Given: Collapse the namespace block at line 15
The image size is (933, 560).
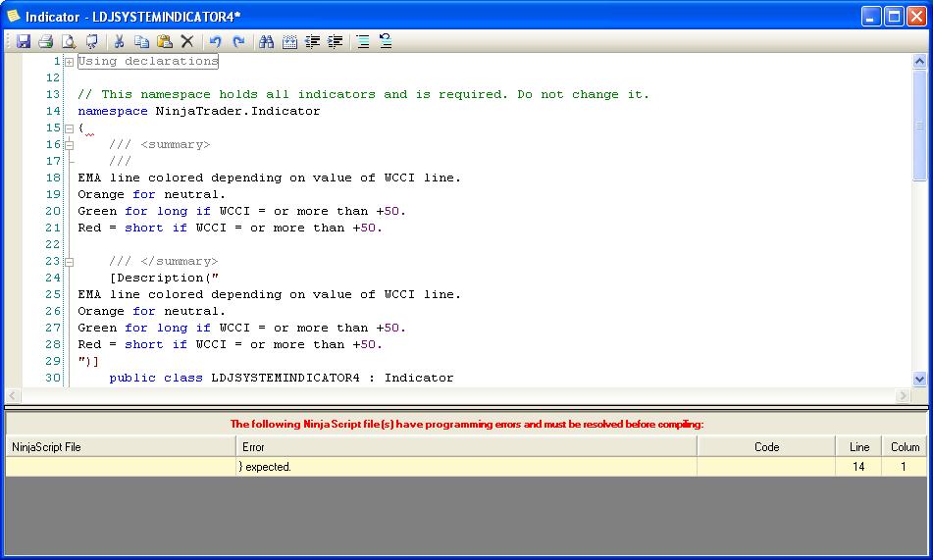Looking at the screenshot, I should pyautogui.click(x=69, y=128).
